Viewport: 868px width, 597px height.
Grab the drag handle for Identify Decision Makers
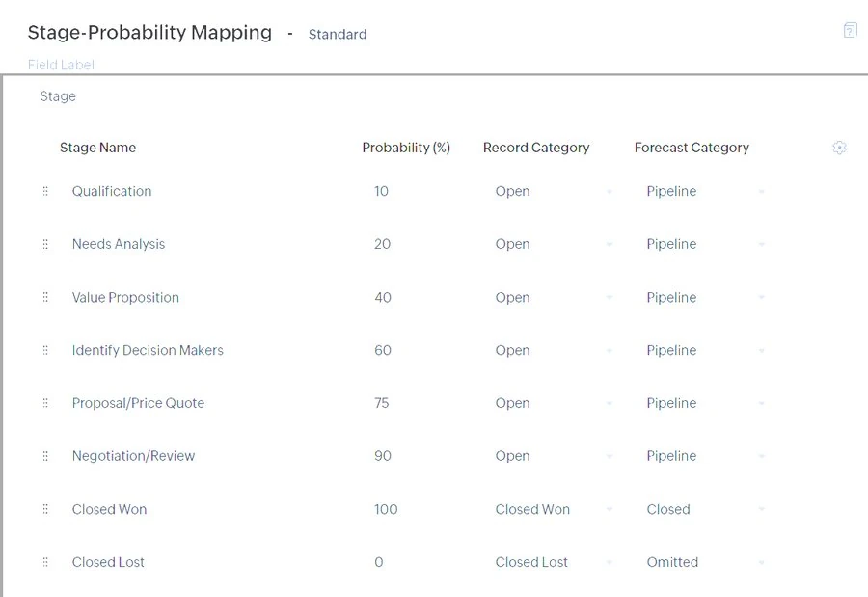(45, 350)
